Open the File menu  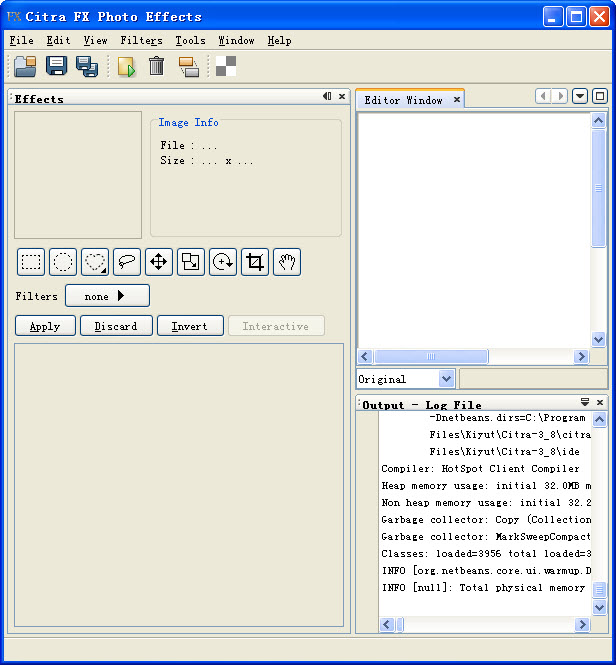(22, 41)
